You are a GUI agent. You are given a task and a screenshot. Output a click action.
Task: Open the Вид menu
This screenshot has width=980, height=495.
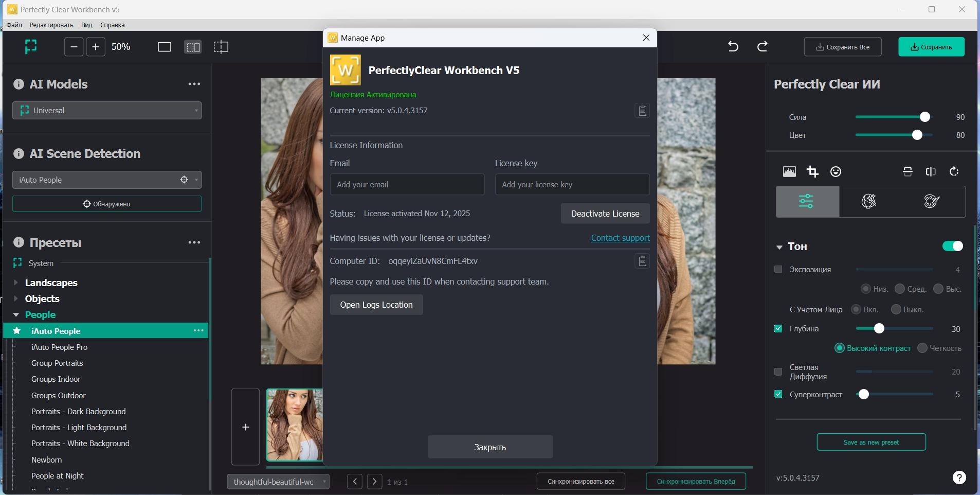point(87,25)
